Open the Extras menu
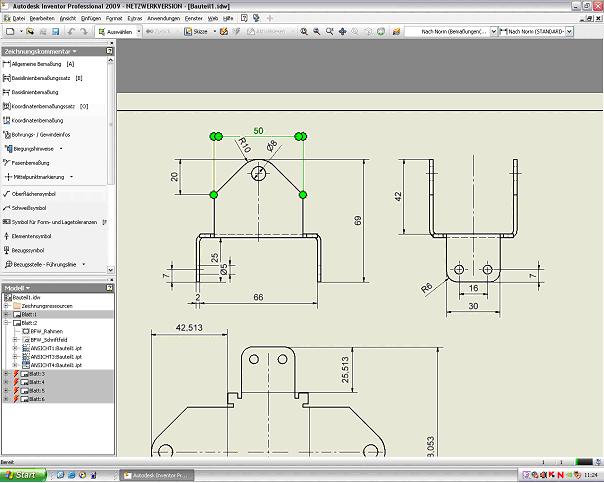Screen dimensions: 604x483 (133, 19)
